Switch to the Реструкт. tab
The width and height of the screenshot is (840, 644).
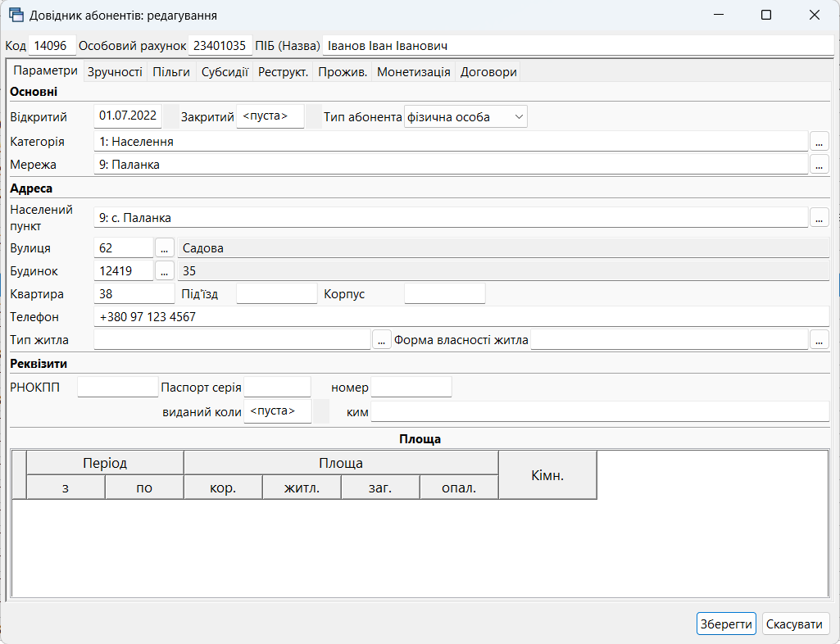284,72
